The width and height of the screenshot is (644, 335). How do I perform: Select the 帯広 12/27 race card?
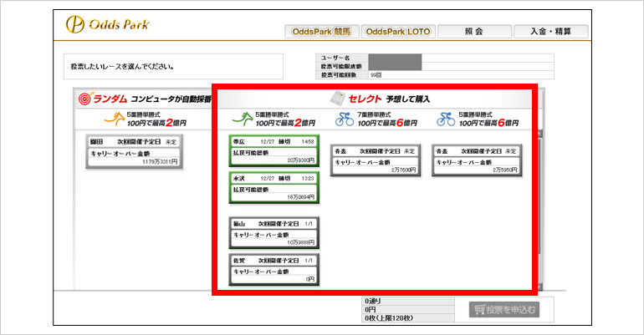tap(274, 150)
